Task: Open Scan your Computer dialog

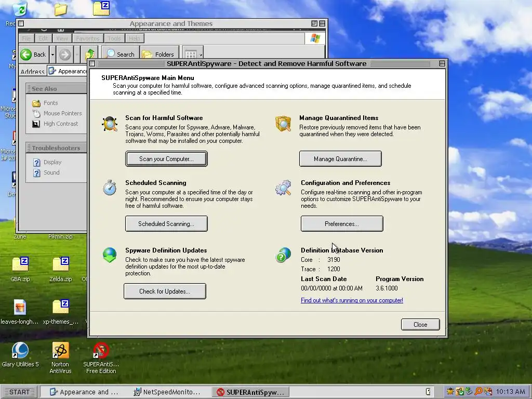Action: click(x=166, y=159)
